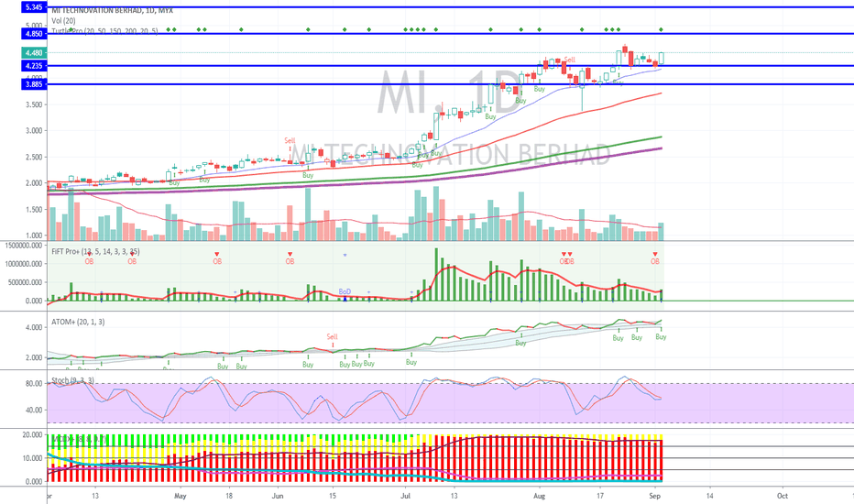This screenshot has height=504, width=854.
Task: Select the Sep date on time axis
Action: 654,496
